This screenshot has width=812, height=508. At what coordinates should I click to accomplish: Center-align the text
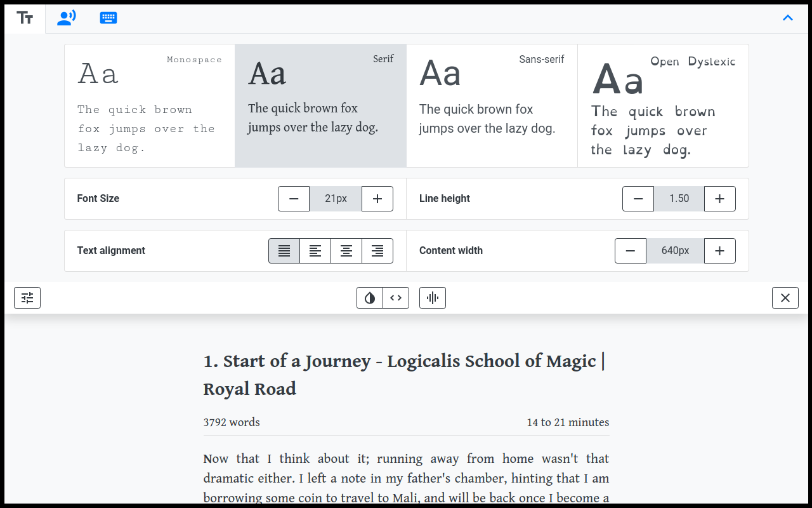point(346,251)
